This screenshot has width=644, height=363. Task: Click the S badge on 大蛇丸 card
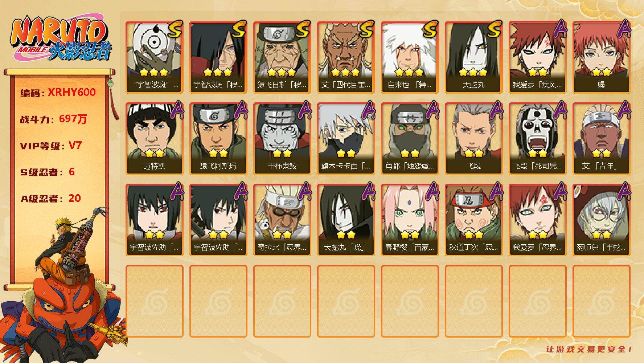(x=493, y=30)
